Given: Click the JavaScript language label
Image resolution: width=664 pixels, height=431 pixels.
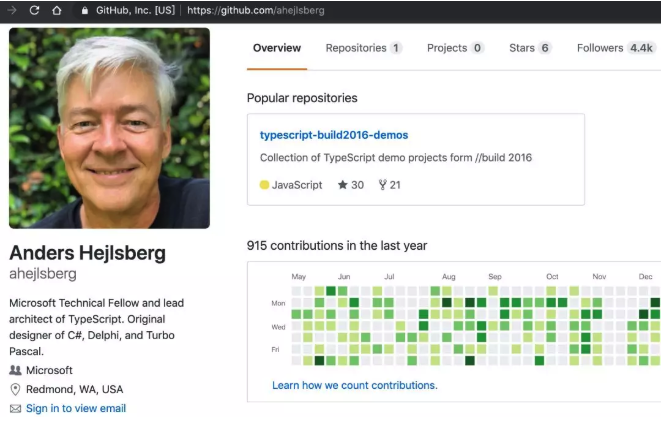Looking at the screenshot, I should [297, 185].
